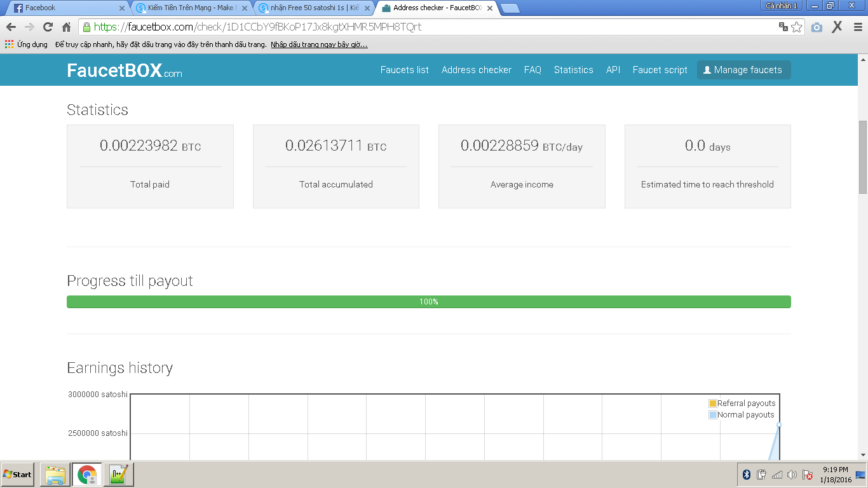The height and width of the screenshot is (488, 868).
Task: Click the power plug battery tray icon
Action: (762, 475)
